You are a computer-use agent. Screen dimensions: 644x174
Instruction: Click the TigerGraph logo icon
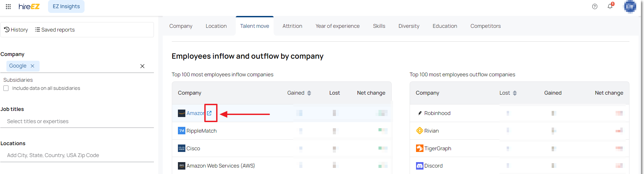(x=420, y=148)
